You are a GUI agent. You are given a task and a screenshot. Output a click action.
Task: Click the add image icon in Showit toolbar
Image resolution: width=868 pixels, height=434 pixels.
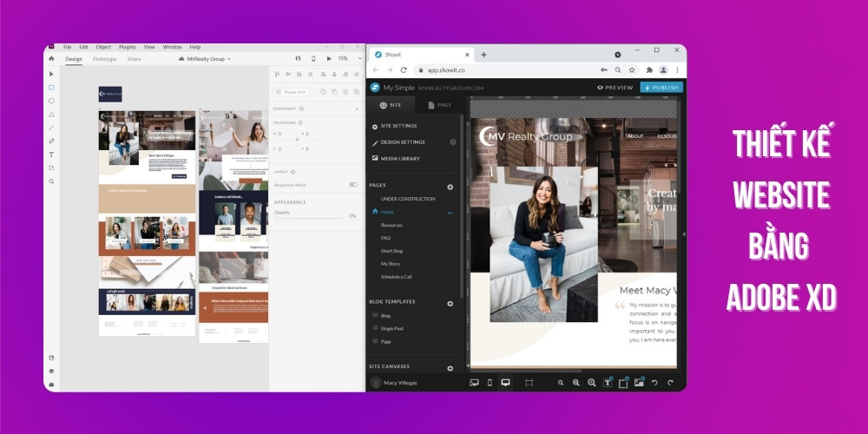click(639, 383)
